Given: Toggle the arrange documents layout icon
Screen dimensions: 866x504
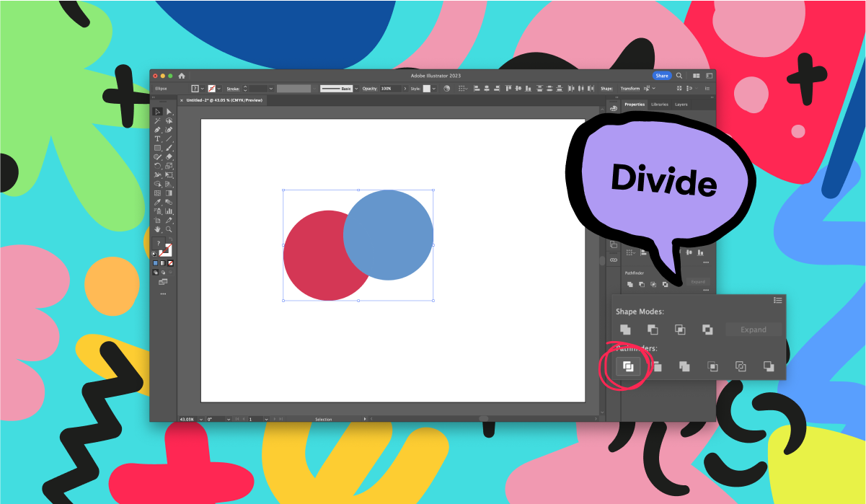Looking at the screenshot, I should (x=696, y=76).
